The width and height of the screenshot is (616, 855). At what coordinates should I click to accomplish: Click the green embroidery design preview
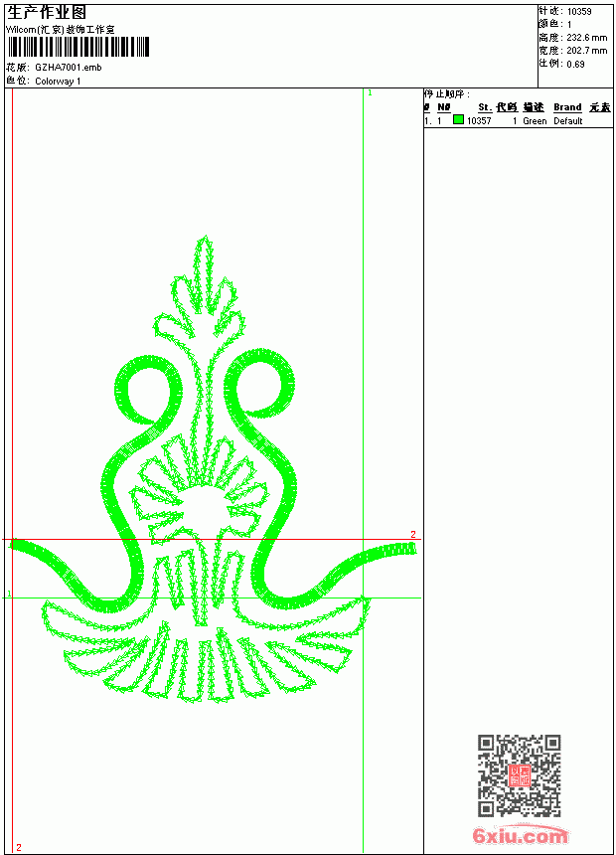tap(213, 470)
